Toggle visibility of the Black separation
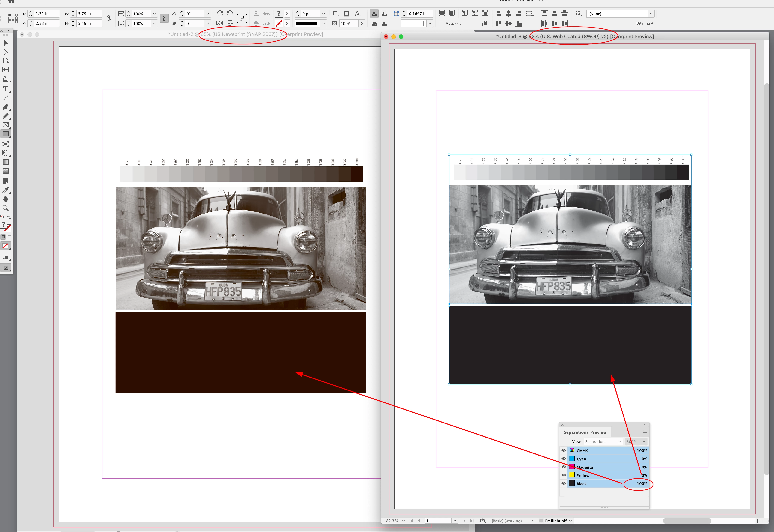Image resolution: width=774 pixels, height=532 pixels. pos(564,483)
